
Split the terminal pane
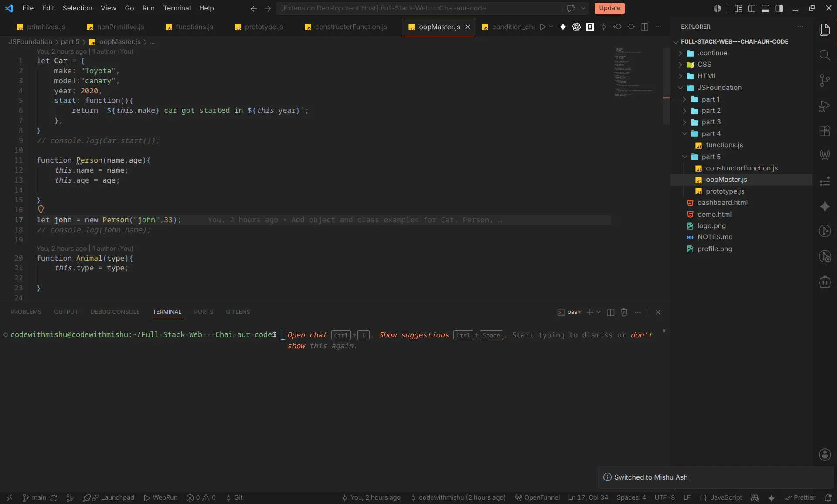click(x=610, y=312)
